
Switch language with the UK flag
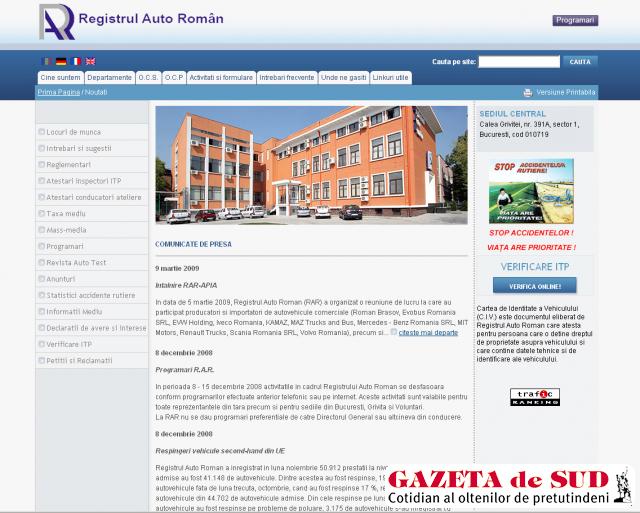click(90, 61)
